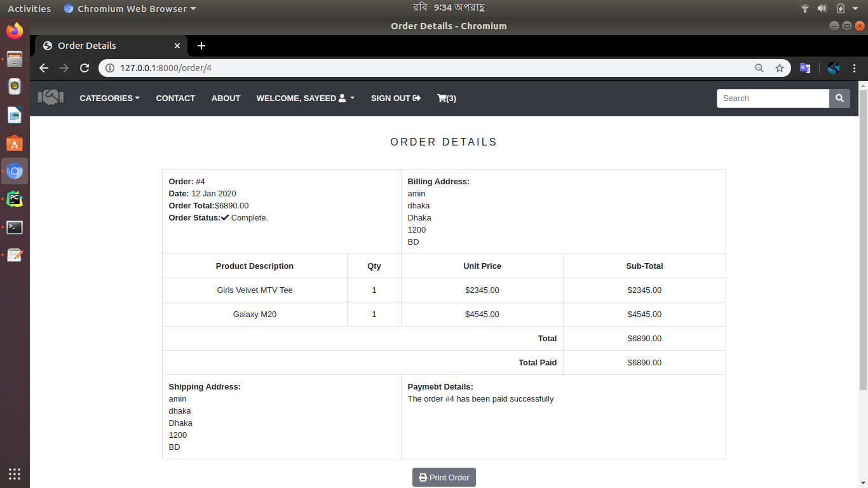This screenshot has height=488, width=868.
Task: Open LibreOffice Writer from the dock
Action: click(15, 115)
